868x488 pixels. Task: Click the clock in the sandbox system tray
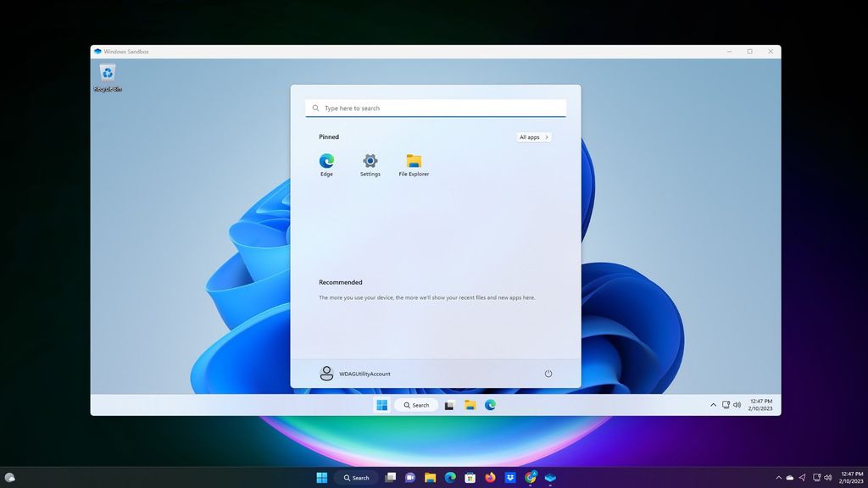[x=759, y=404]
